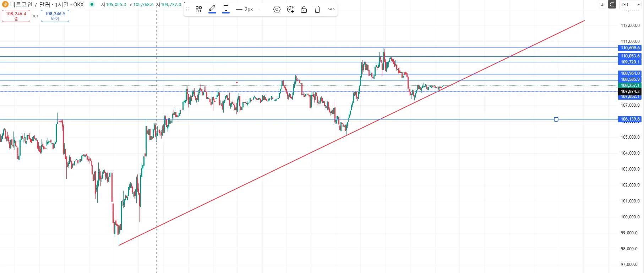Grab the floating toolbar drag handle
This screenshot has height=273, width=644.
188,10
